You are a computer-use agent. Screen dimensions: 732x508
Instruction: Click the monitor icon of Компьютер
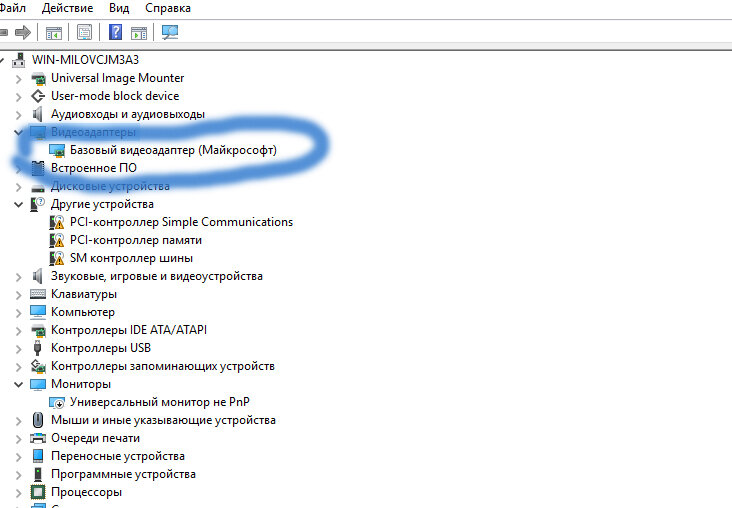38,312
